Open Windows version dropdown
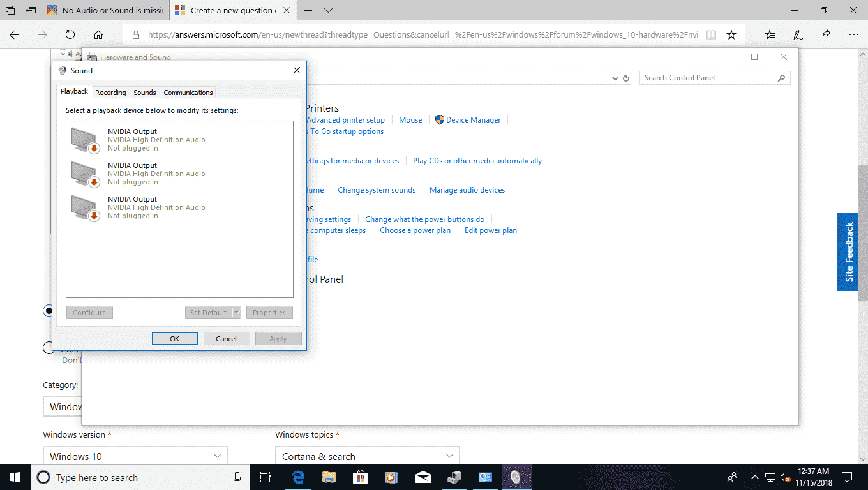The image size is (868, 490). [135, 456]
